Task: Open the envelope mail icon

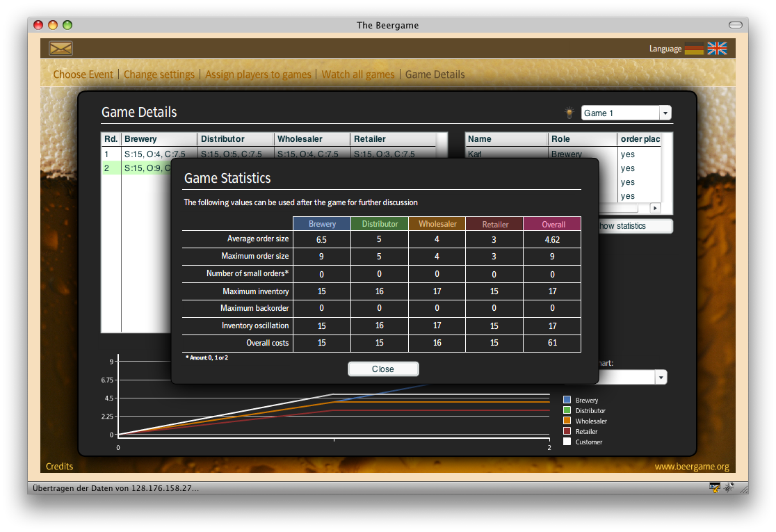Action: [x=61, y=48]
